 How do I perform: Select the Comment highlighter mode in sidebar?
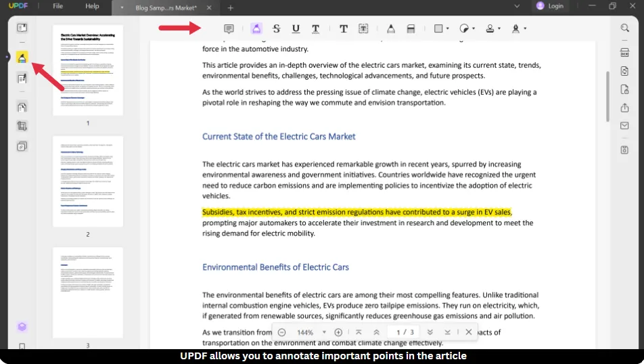[22, 58]
